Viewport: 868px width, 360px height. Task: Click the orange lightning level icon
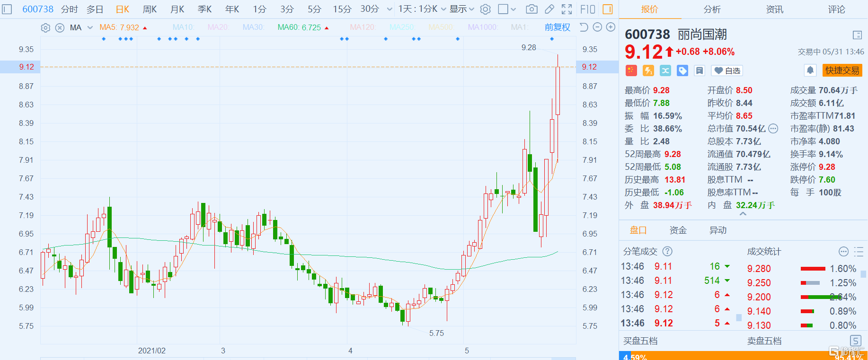pos(648,70)
